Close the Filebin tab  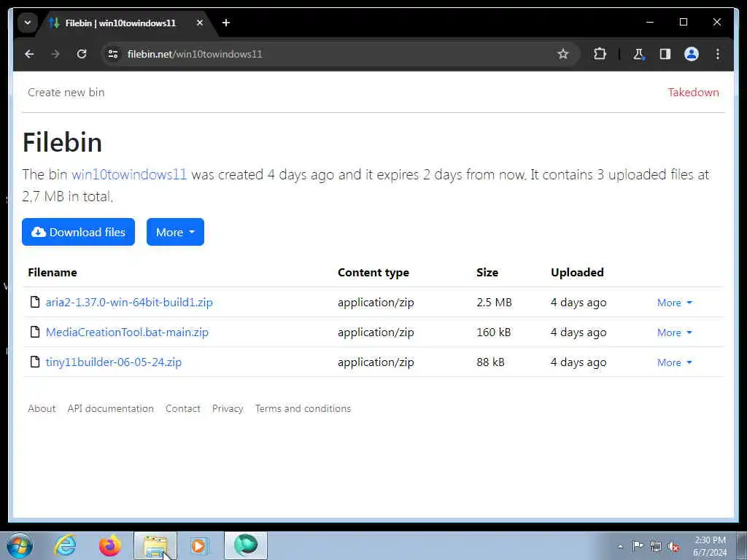[200, 23]
